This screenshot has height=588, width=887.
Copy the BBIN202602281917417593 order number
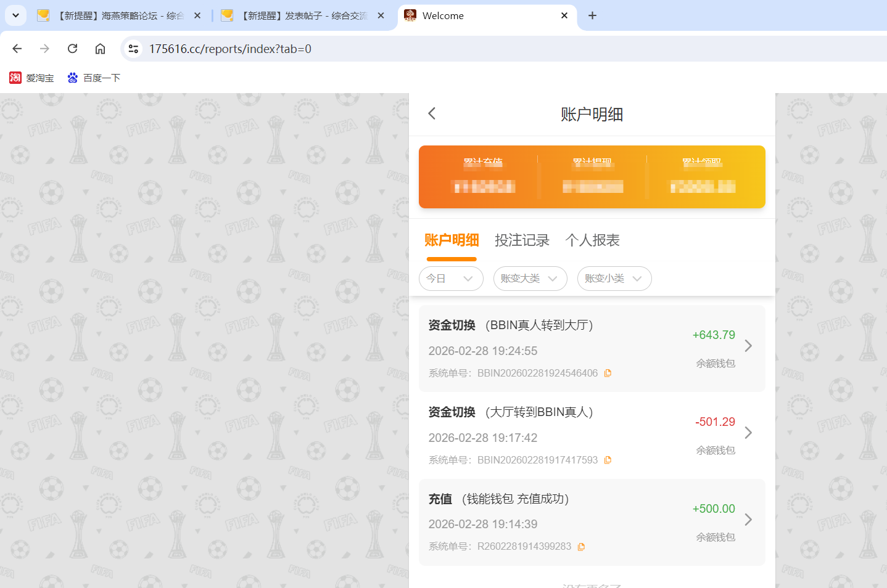(x=608, y=459)
